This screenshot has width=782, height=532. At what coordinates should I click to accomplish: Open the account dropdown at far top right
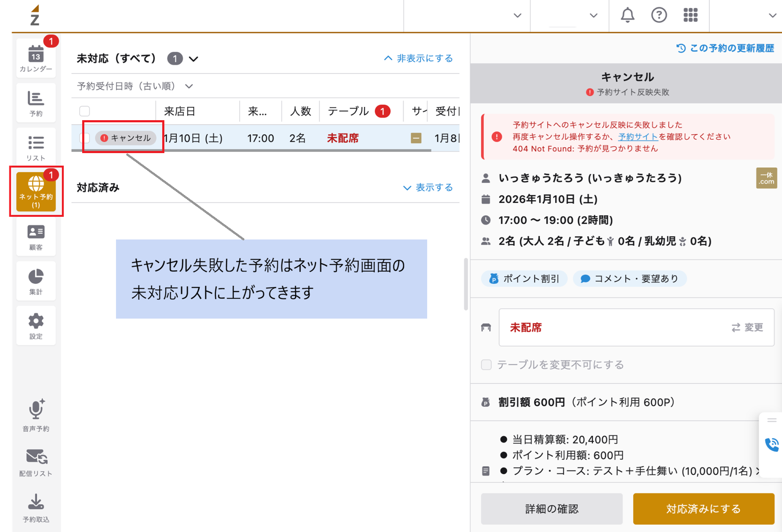[x=772, y=15]
